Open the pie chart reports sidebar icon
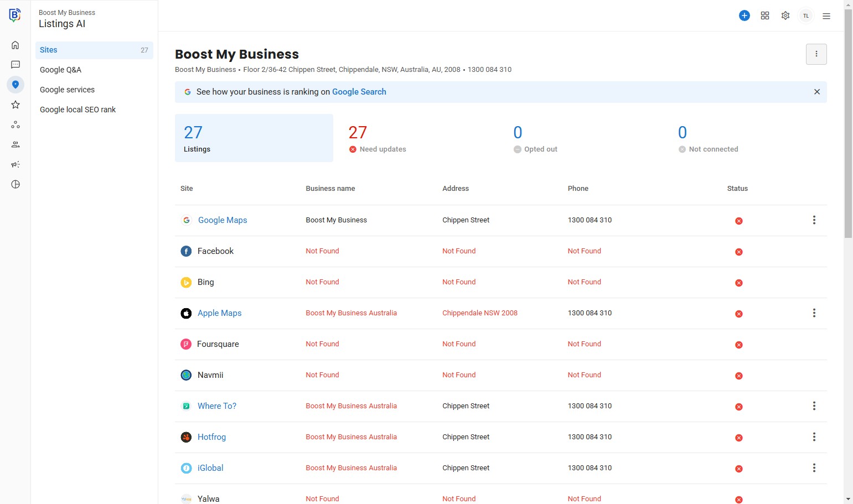The height and width of the screenshot is (504, 853). click(15, 184)
